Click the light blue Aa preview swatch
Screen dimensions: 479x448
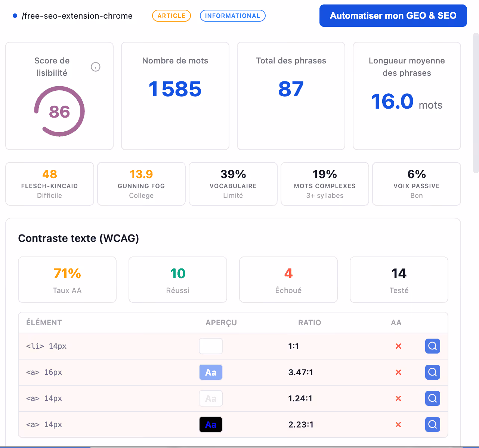(x=211, y=372)
